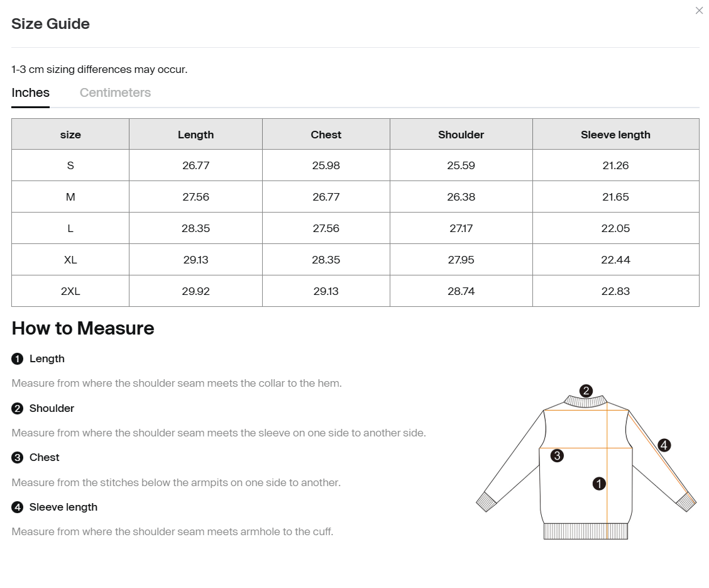Click the Length value for size L
Image resolution: width=709 pixels, height=588 pixels.
[x=195, y=228]
